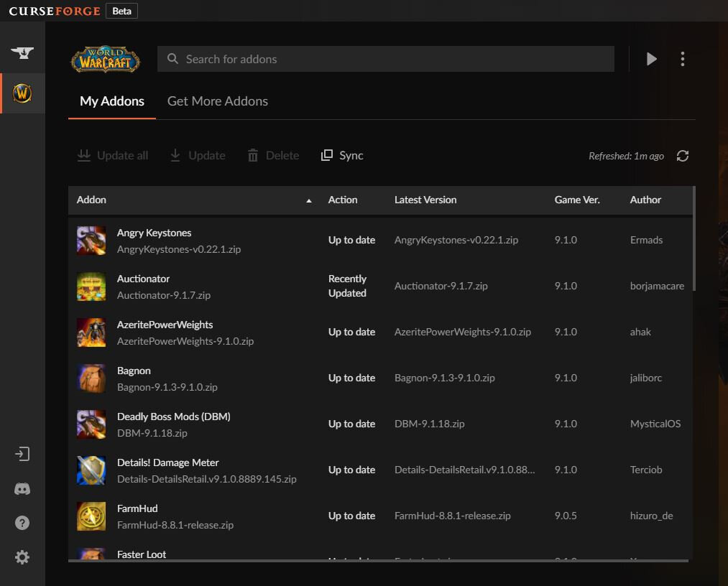Click the Update all button
The height and width of the screenshot is (586, 728).
113,155
